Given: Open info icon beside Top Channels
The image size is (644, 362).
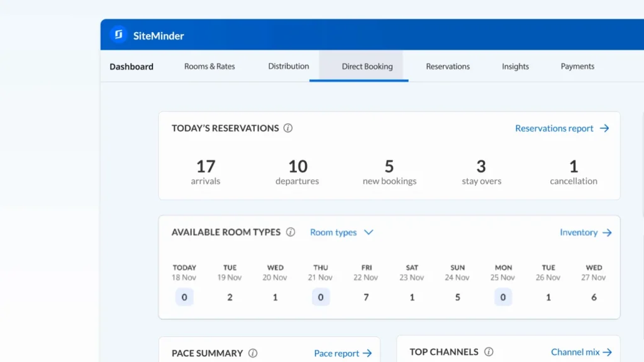Looking at the screenshot, I should (488, 352).
